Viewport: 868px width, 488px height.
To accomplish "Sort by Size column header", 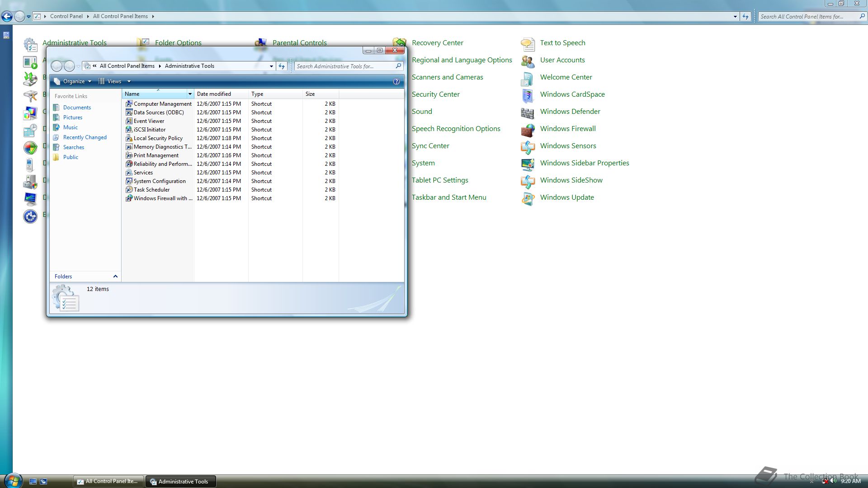I will pyautogui.click(x=321, y=94).
